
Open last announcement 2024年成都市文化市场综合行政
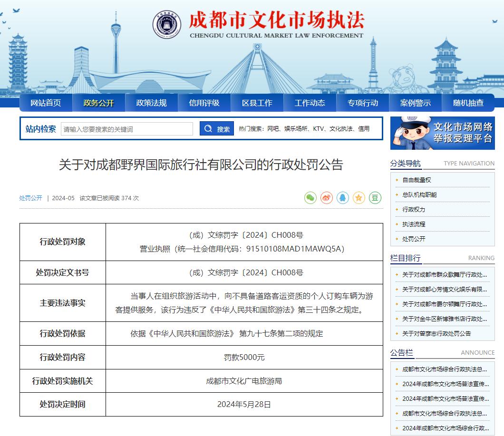pyautogui.click(x=446, y=428)
